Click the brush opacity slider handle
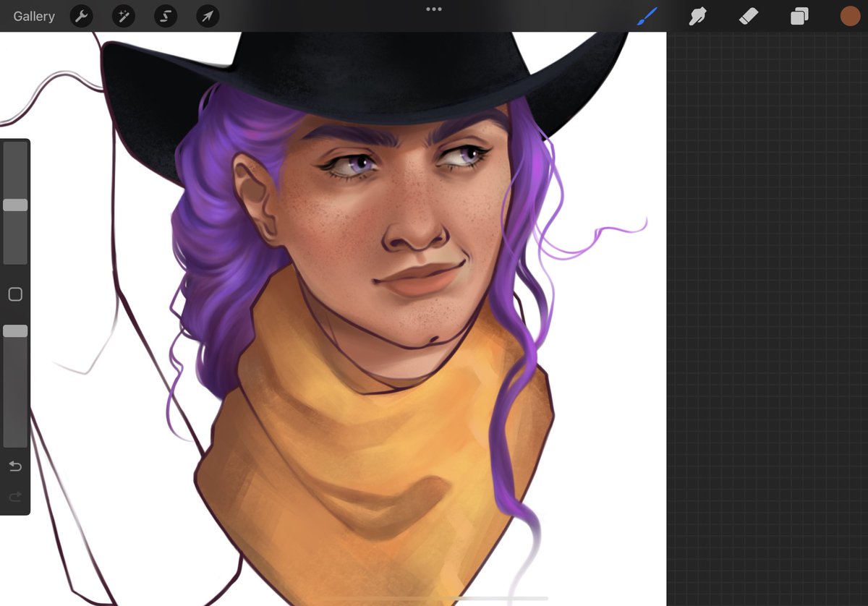The height and width of the screenshot is (606, 868). (15, 331)
